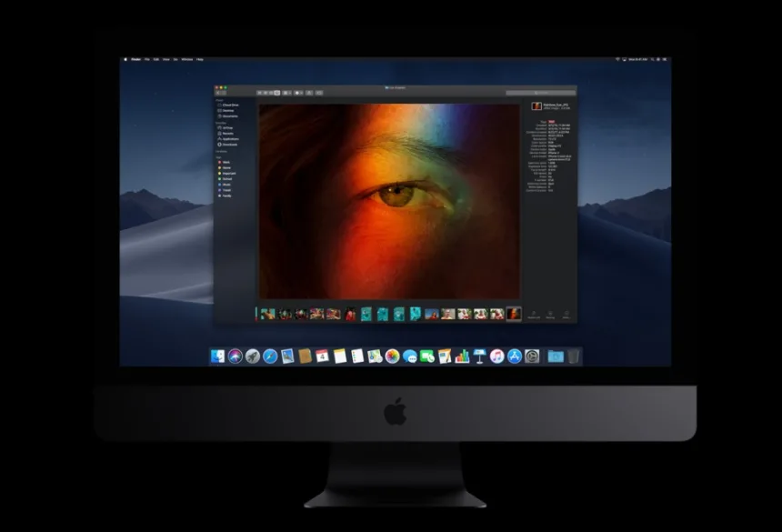Switch Finder to icon view
782x532 pixels.
[260, 92]
